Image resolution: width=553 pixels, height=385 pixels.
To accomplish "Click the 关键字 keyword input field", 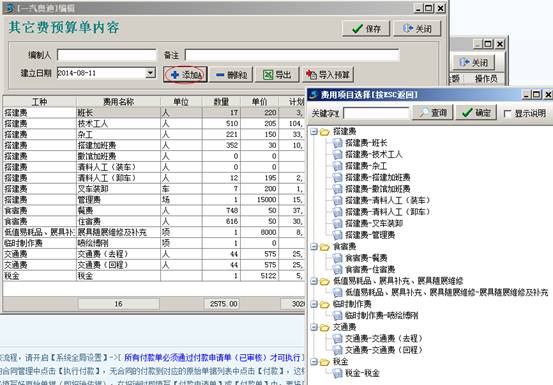I will coord(376,113).
